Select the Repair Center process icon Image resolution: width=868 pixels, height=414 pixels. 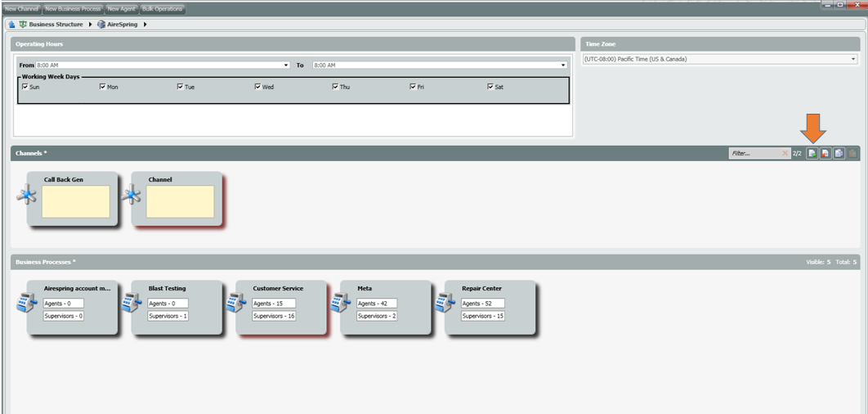click(x=445, y=304)
